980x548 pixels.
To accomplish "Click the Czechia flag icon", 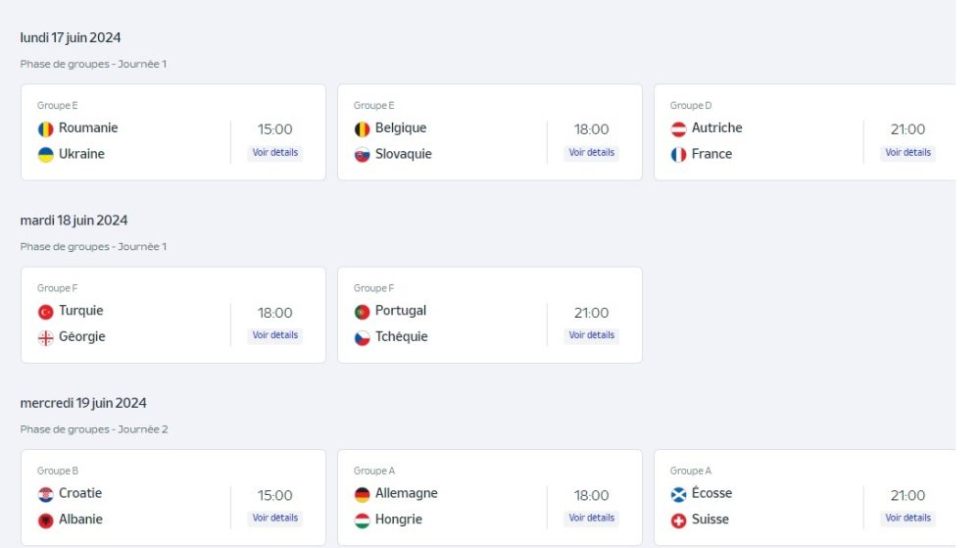I will tap(362, 337).
